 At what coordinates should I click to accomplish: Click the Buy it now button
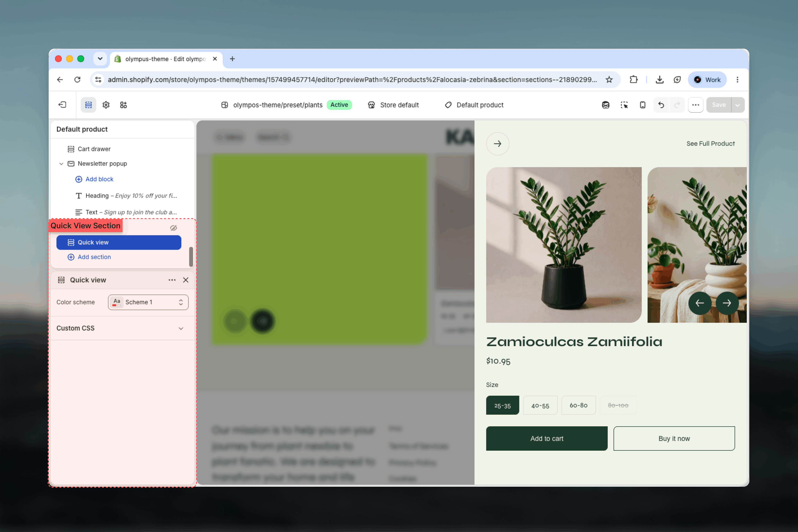tap(674, 438)
